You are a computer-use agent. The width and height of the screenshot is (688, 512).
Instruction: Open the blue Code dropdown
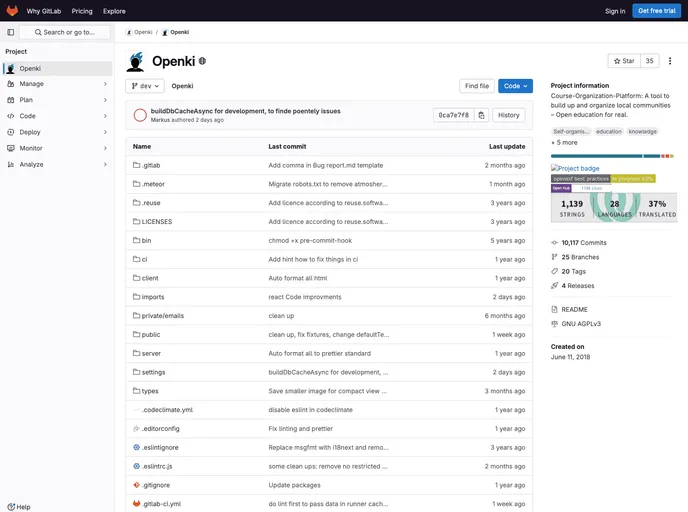pos(515,86)
